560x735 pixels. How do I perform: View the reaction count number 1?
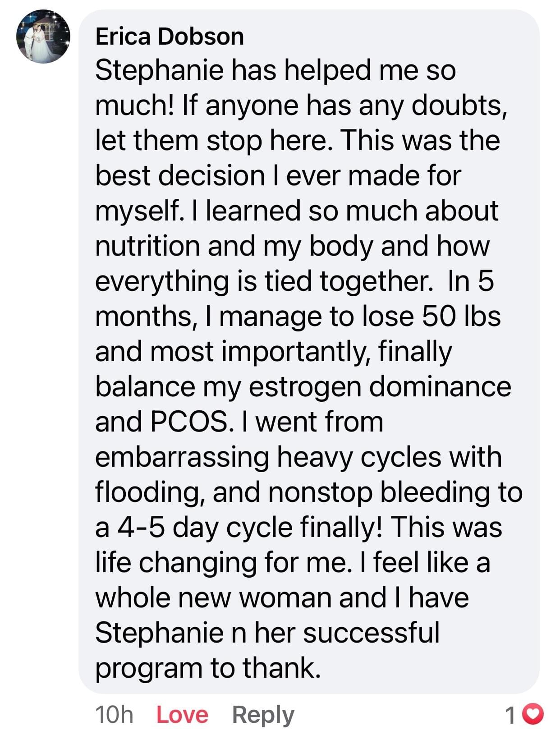click(x=510, y=715)
